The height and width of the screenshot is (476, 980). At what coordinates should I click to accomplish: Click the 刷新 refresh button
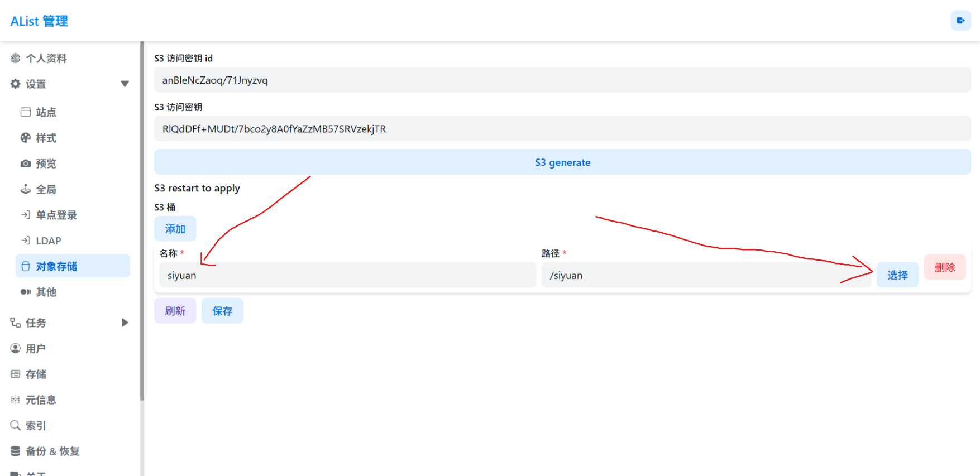point(175,311)
